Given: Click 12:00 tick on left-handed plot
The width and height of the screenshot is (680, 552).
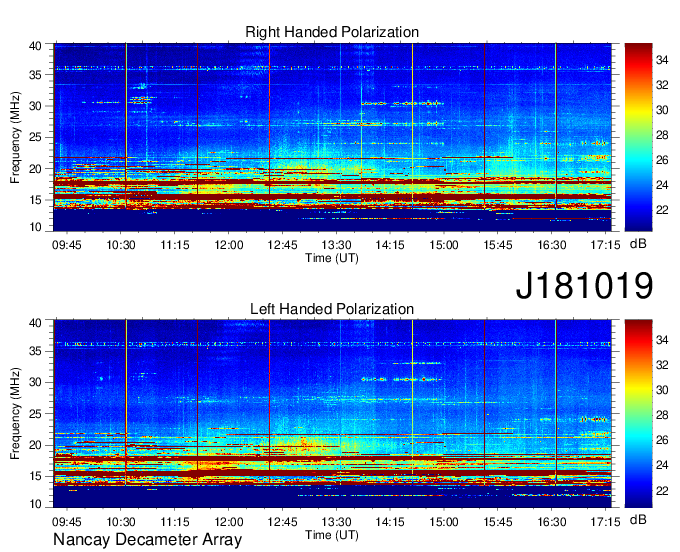Looking at the screenshot, I should tap(229, 522).
